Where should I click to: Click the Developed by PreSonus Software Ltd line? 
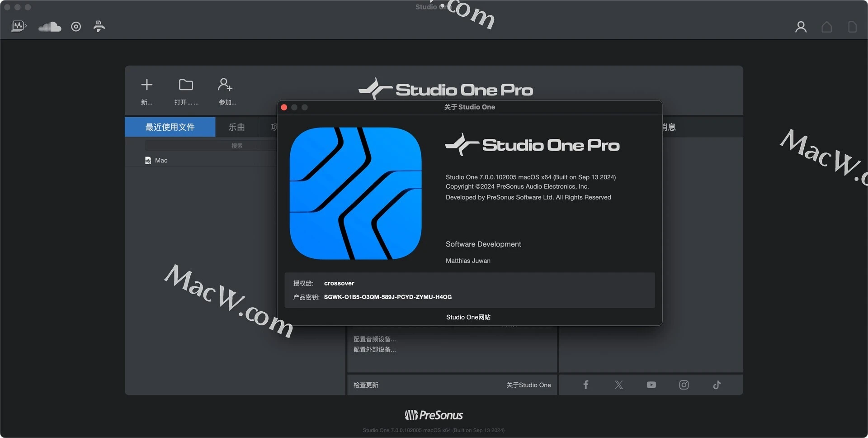[x=528, y=197]
